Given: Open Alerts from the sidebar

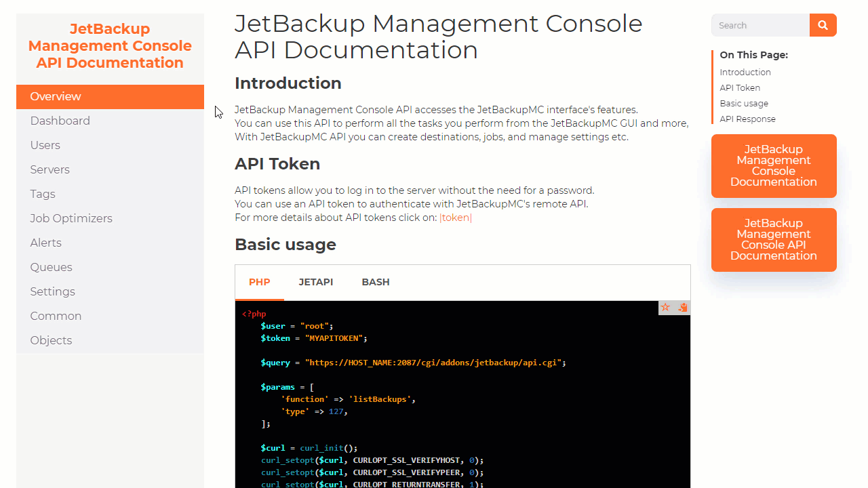Looking at the screenshot, I should (110, 243).
